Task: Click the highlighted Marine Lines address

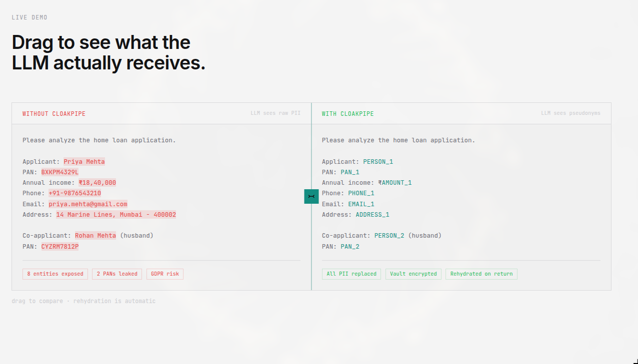Action: (x=116, y=214)
